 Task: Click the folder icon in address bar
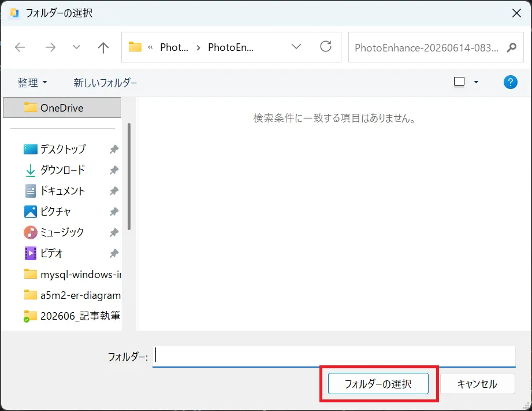coord(135,47)
